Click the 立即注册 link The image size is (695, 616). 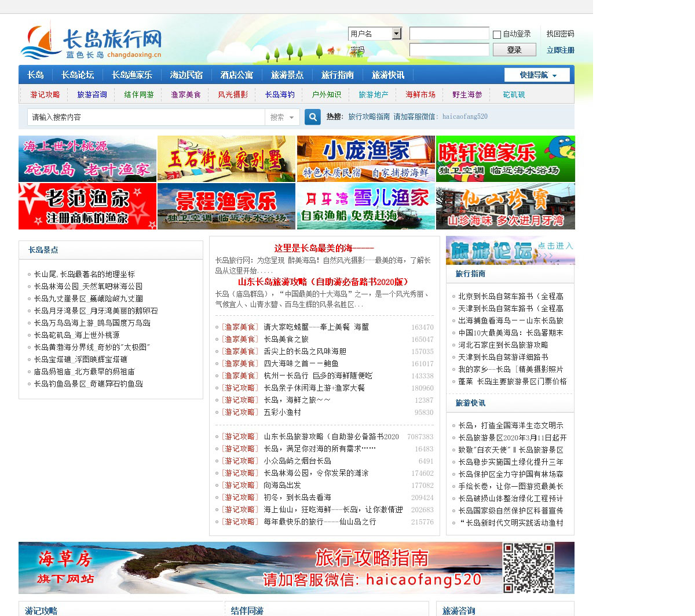coord(560,50)
